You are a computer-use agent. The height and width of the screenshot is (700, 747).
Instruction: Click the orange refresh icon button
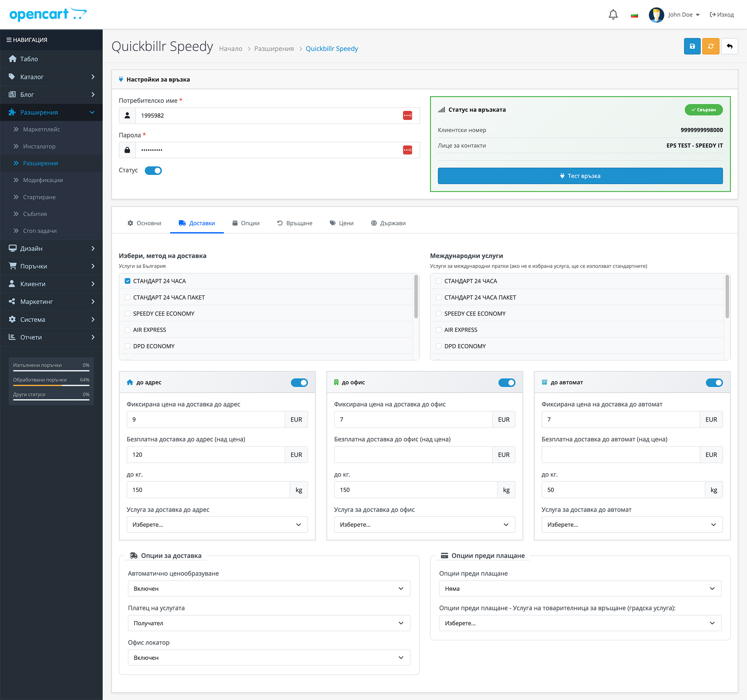710,46
